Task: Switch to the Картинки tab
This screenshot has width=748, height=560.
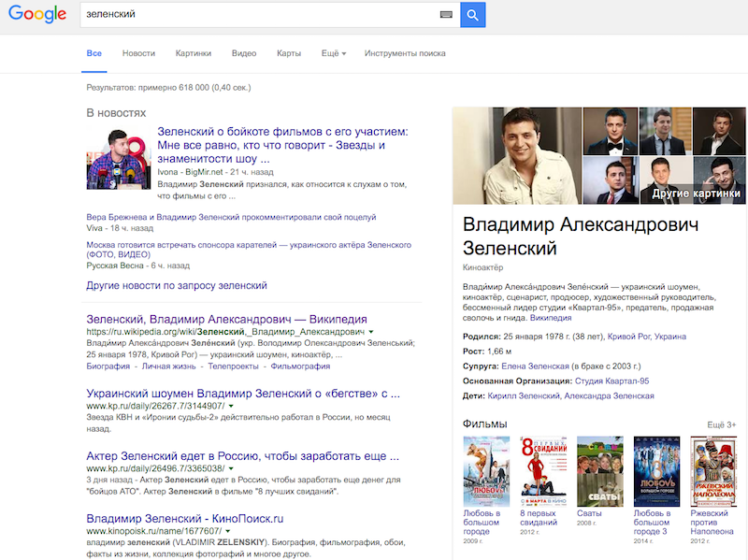Action: click(194, 53)
